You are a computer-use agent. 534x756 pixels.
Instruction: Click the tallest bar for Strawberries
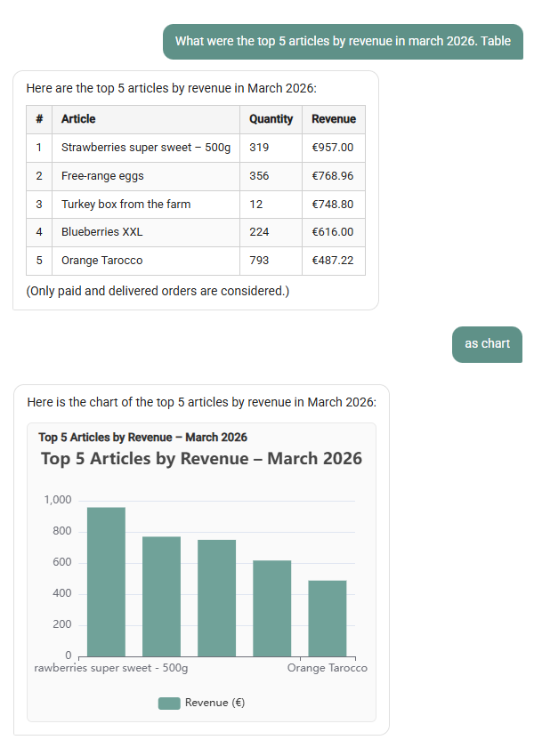point(106,582)
